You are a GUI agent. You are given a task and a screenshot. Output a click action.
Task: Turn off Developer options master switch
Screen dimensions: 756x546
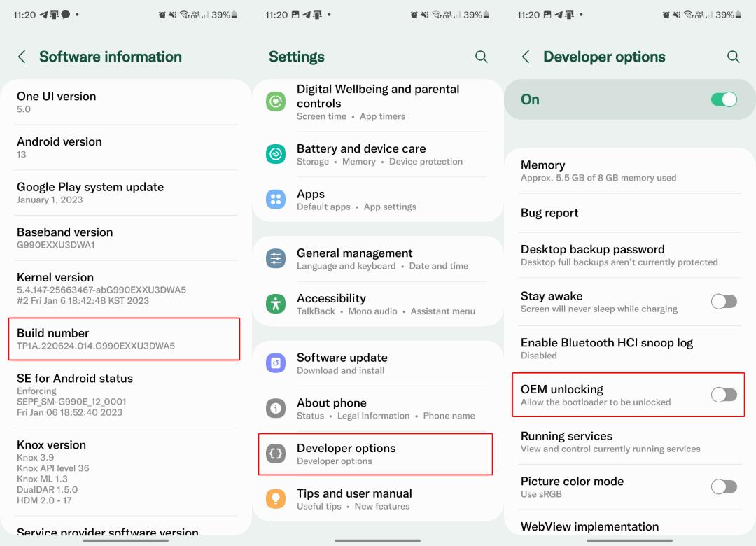pyautogui.click(x=724, y=99)
